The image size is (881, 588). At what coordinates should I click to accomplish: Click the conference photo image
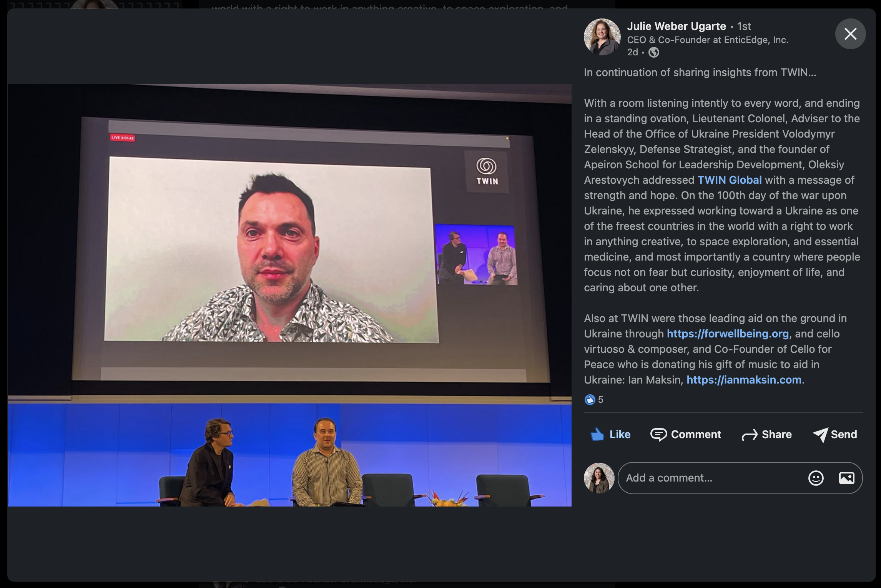click(x=289, y=295)
